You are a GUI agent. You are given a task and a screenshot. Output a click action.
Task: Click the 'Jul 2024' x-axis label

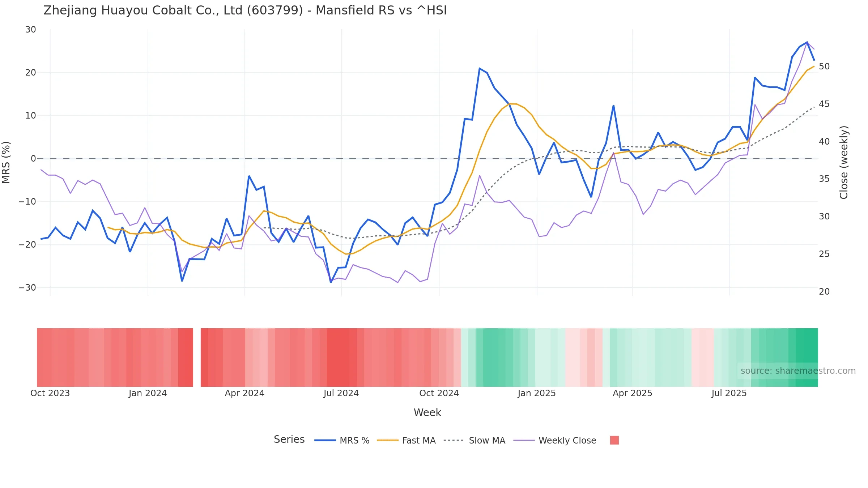[x=341, y=393]
